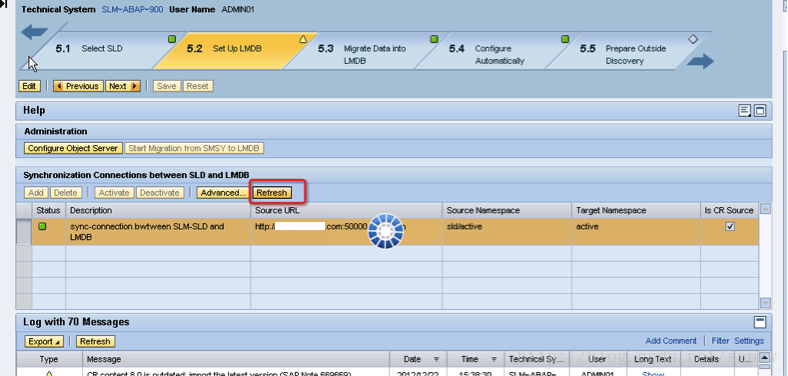Open step 5.5 Prepare Outside Discovery
The height and width of the screenshot is (376, 788).
point(623,55)
